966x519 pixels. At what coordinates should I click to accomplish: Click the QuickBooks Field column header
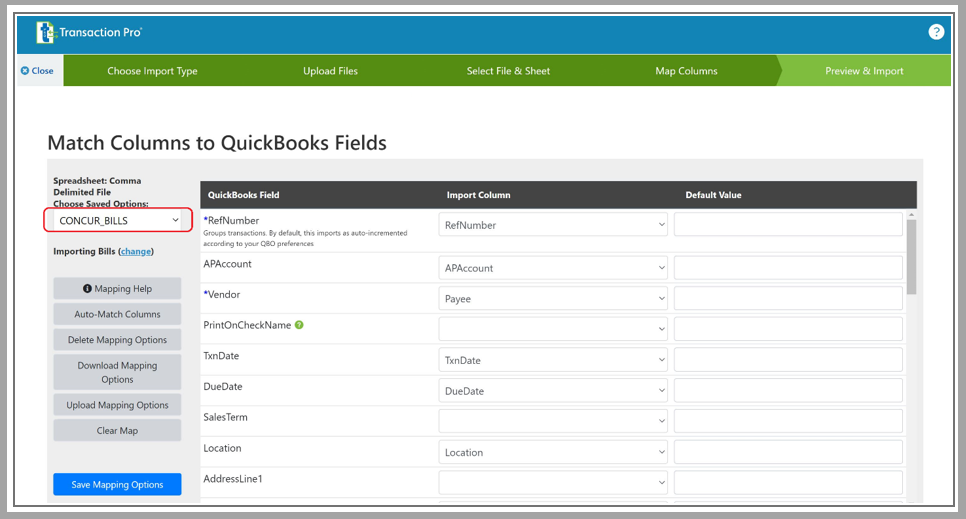[x=243, y=195]
